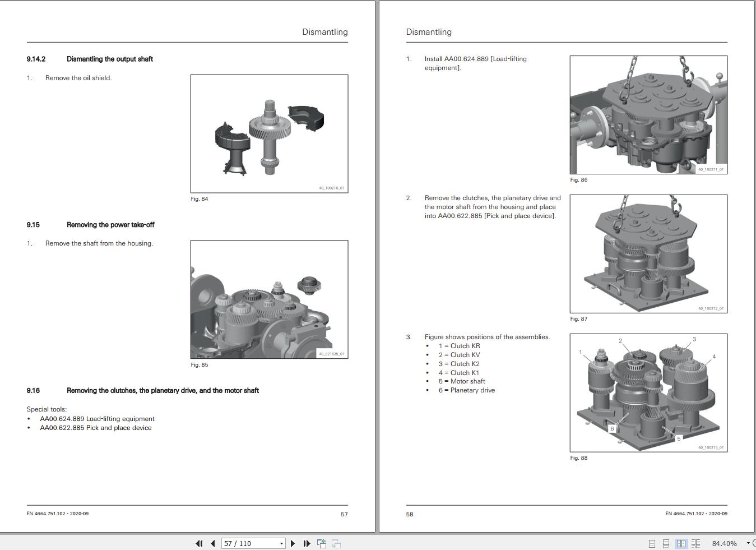Switch to two-page continuous layout
Viewport: 756px width, 550px height.
coord(695,543)
